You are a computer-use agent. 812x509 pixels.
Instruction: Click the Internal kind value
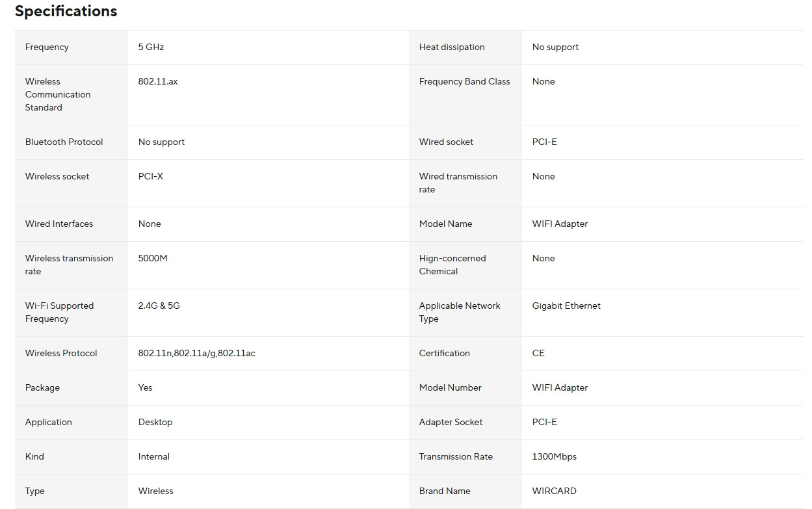click(154, 457)
